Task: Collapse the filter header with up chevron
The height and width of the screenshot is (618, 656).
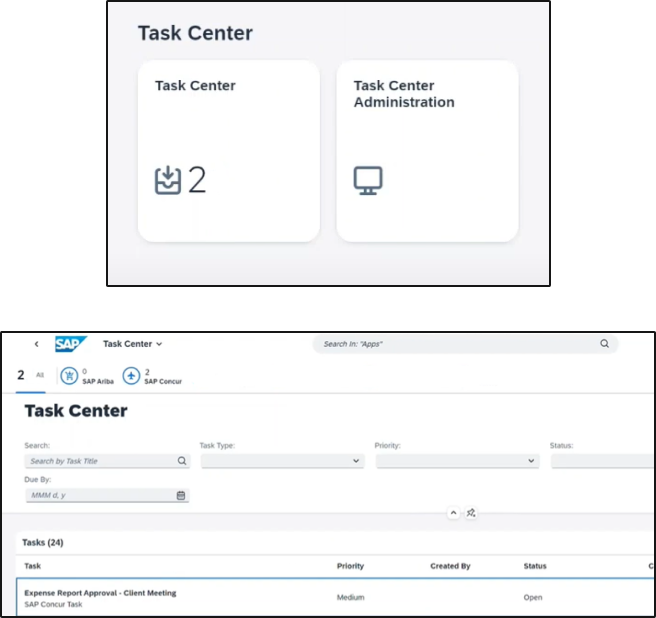Action: 454,513
